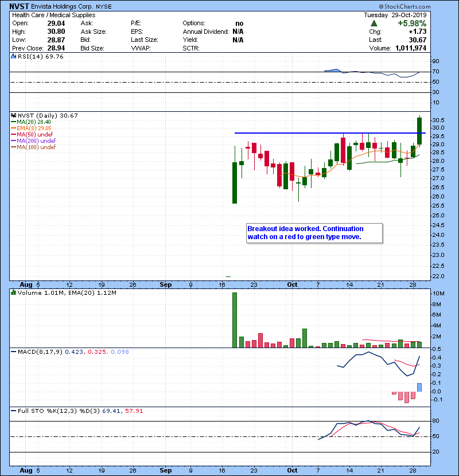Click the RSI(14) indicator icon

pyautogui.click(x=13, y=56)
